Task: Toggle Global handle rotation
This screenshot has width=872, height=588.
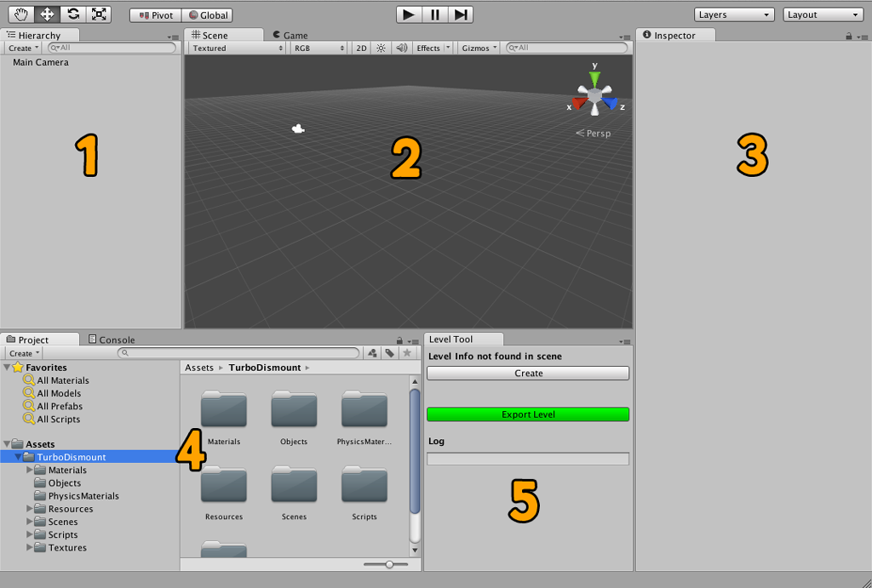Action: coord(208,15)
